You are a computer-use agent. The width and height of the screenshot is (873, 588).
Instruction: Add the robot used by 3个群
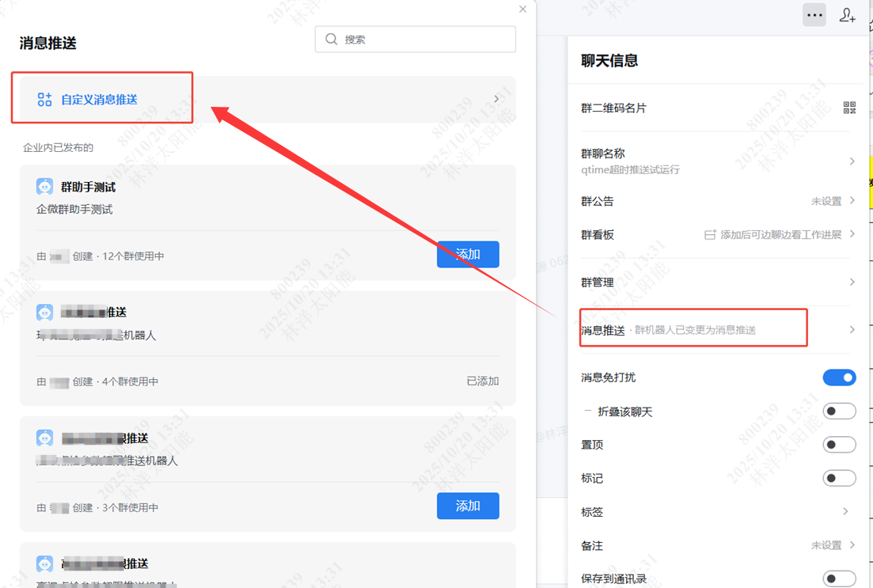468,506
